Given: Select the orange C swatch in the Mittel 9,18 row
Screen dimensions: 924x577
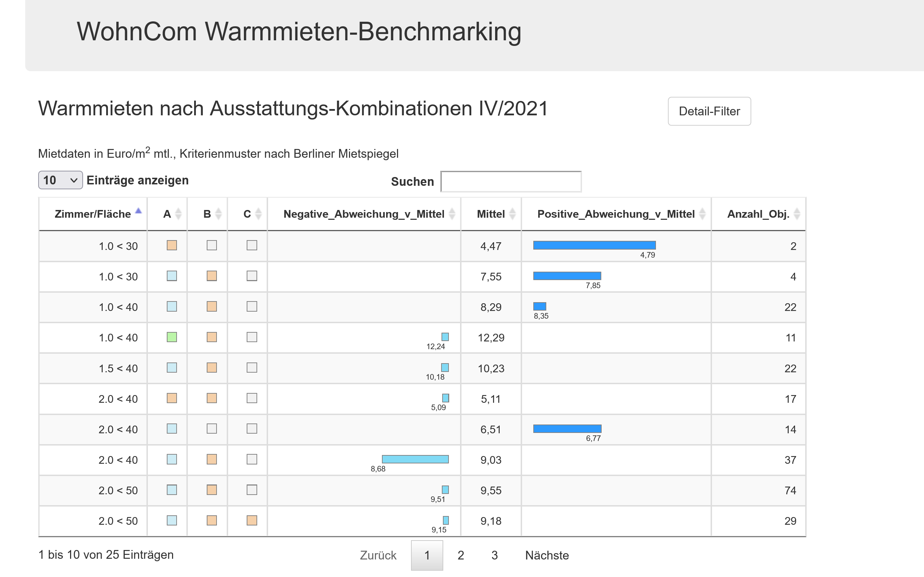Looking at the screenshot, I should (252, 520).
